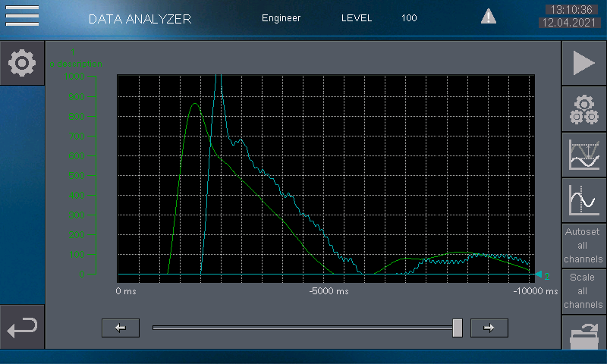Click the Engineer user label
Image resolution: width=607 pixels, height=364 pixels.
pos(281,17)
